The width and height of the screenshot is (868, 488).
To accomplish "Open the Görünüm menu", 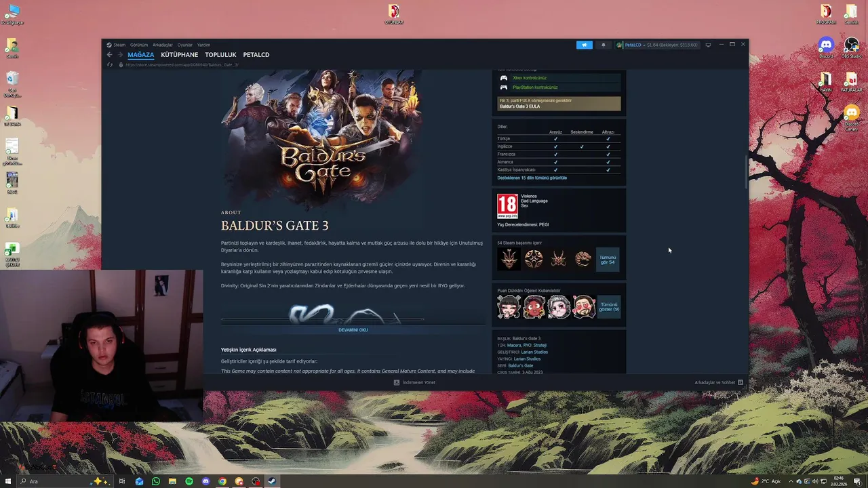I will pyautogui.click(x=139, y=45).
